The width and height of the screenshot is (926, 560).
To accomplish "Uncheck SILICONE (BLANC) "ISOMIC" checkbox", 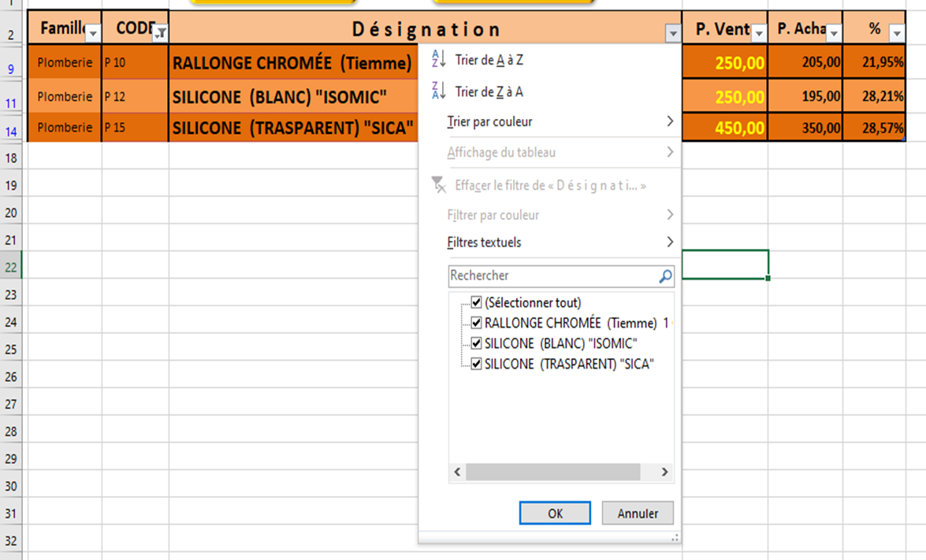I will 476,343.
